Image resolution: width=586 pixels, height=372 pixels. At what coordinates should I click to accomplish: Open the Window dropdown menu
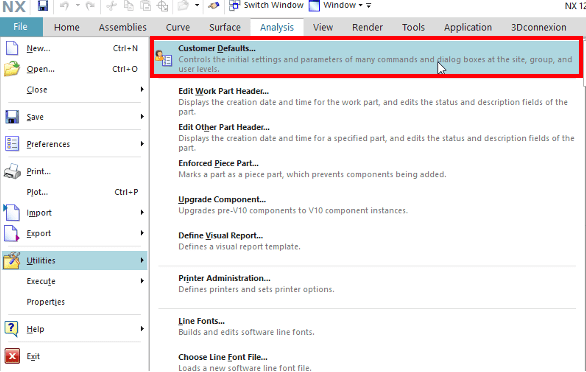coord(336,5)
